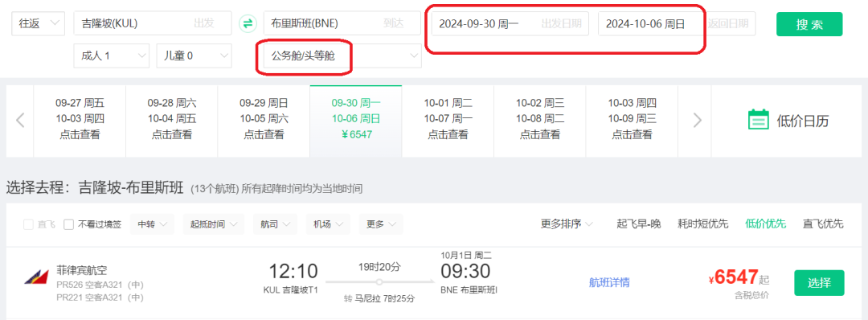Click flight number PR526 空客A321
Screen dimensions: 868x320
tap(100, 285)
